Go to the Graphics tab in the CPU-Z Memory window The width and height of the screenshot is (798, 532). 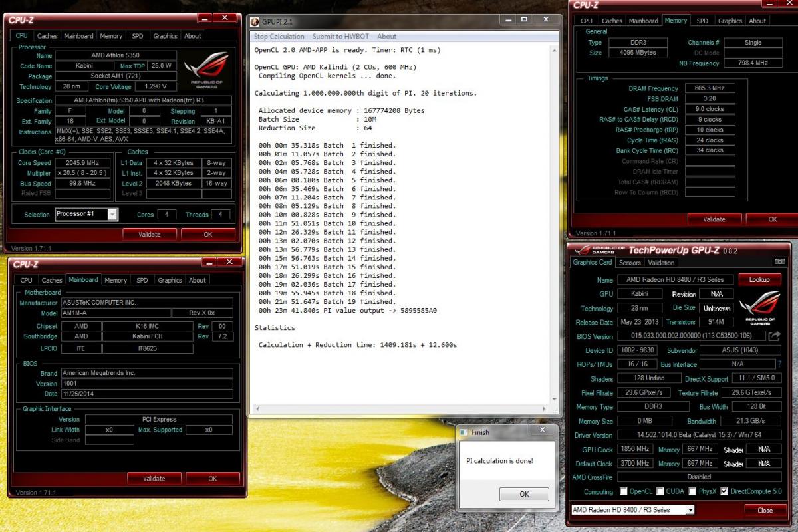(x=730, y=21)
